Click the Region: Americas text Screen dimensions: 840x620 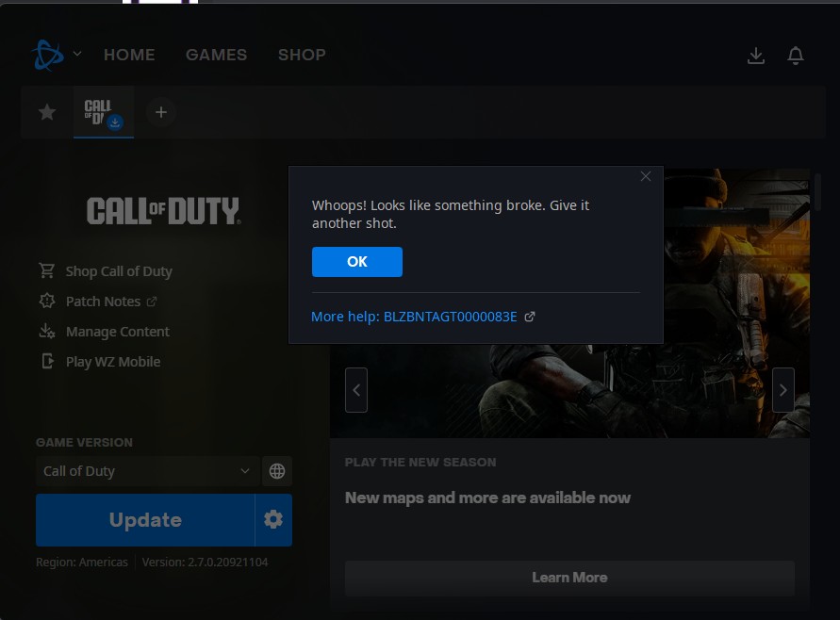tap(82, 563)
